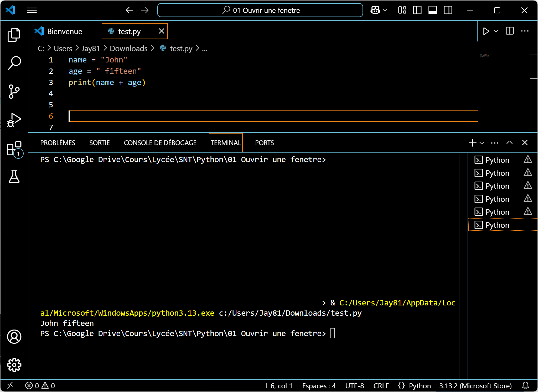The width and height of the screenshot is (538, 392).
Task: Open the Source Control view
Action: pyautogui.click(x=14, y=92)
